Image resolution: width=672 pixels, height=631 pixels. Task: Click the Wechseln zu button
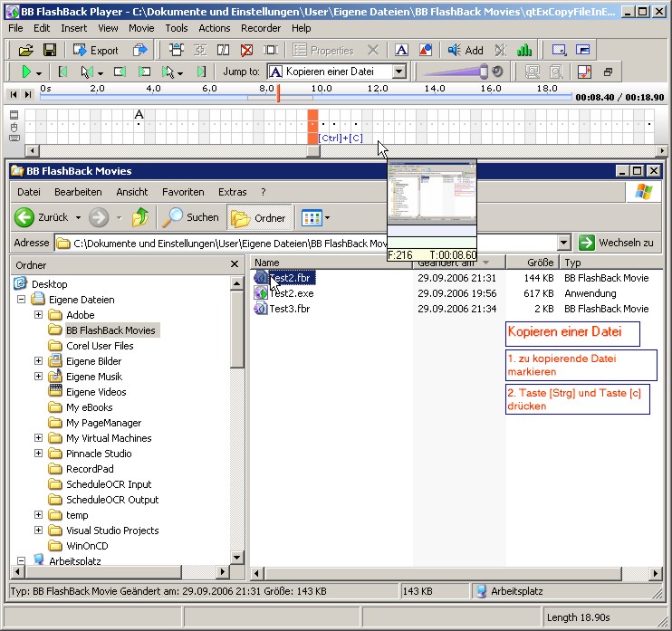click(x=617, y=243)
